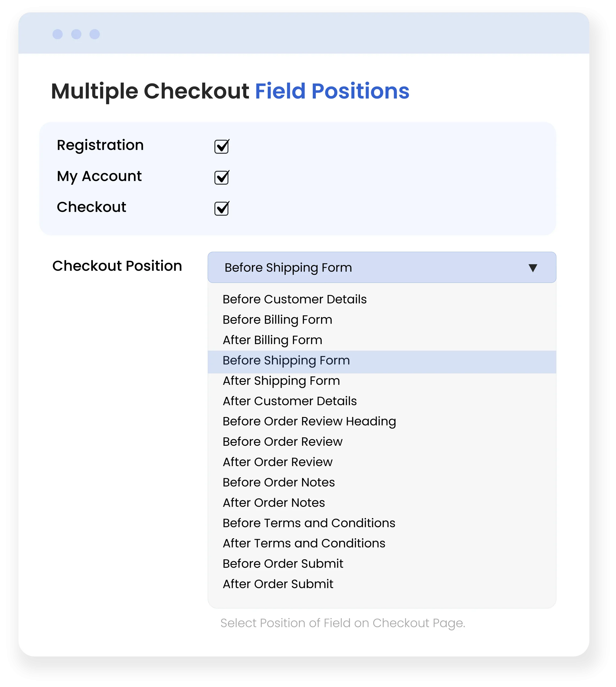Screen dimensions: 616x687
Task: Pick Before Order Review Heading option
Action: [x=309, y=422]
